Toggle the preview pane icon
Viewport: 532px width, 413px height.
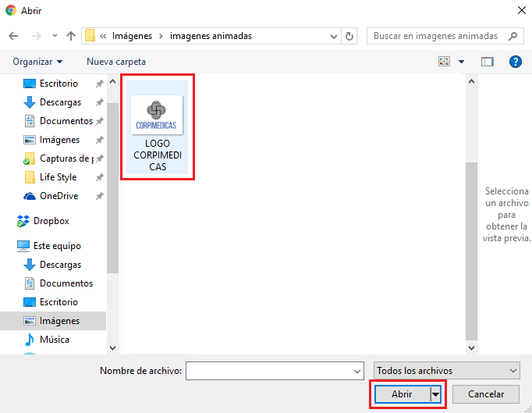click(x=488, y=61)
